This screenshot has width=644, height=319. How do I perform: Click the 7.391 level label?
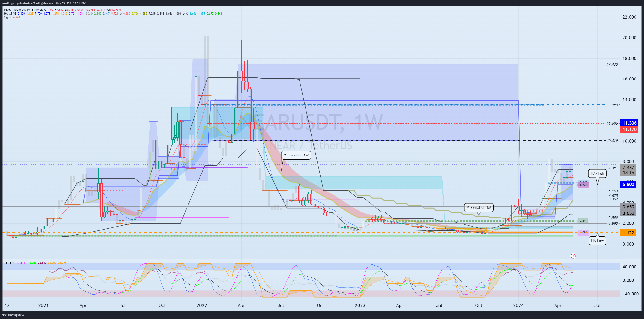(613, 168)
